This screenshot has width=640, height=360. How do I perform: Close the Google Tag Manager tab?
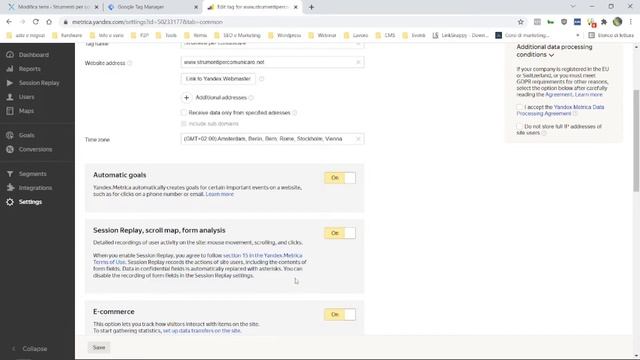(x=196, y=7)
